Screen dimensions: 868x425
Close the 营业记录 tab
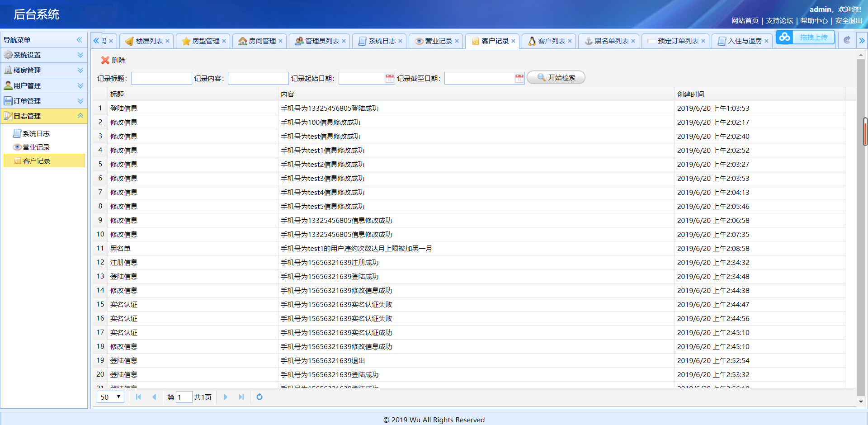[x=457, y=41]
